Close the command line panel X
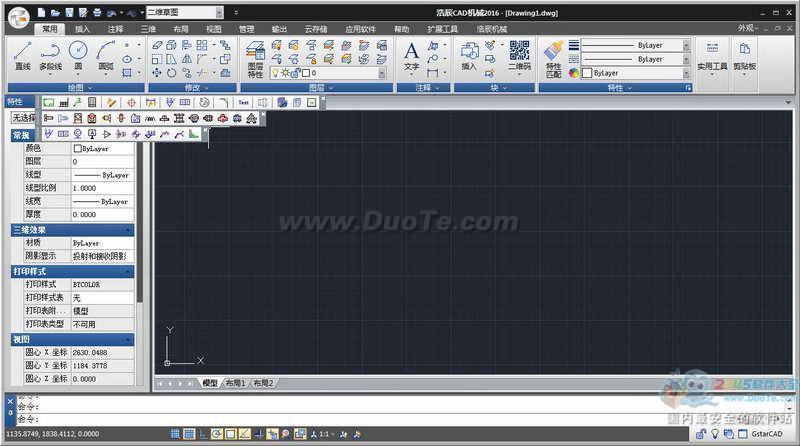This screenshot has height=446, width=800. point(10,401)
